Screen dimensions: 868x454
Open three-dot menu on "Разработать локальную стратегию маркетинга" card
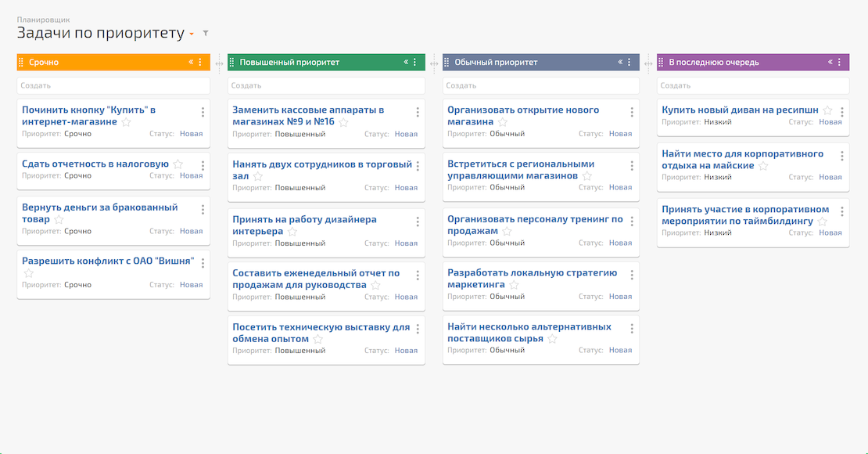(x=632, y=275)
